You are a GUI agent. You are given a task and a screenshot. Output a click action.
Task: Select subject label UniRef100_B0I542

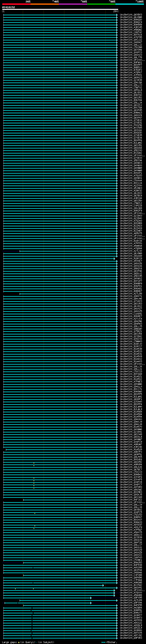131,585
